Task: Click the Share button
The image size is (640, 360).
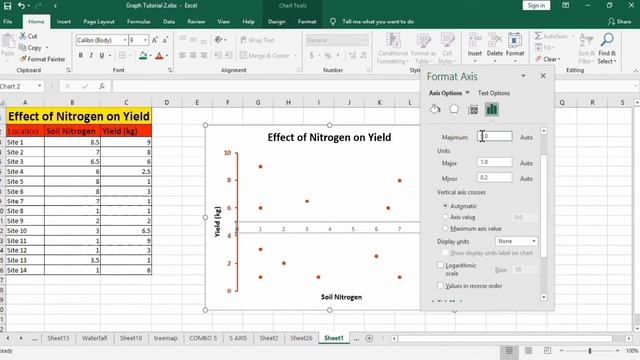Action: point(619,22)
